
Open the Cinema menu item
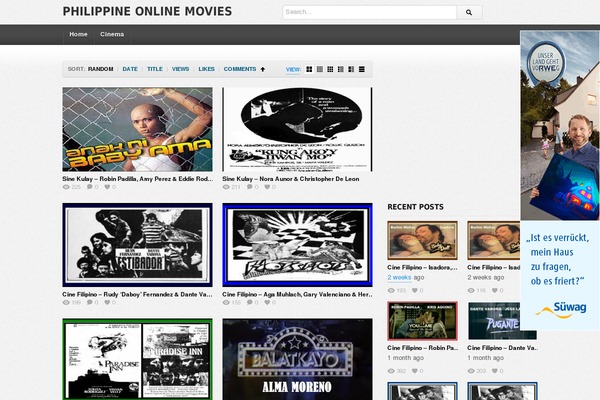(x=112, y=34)
